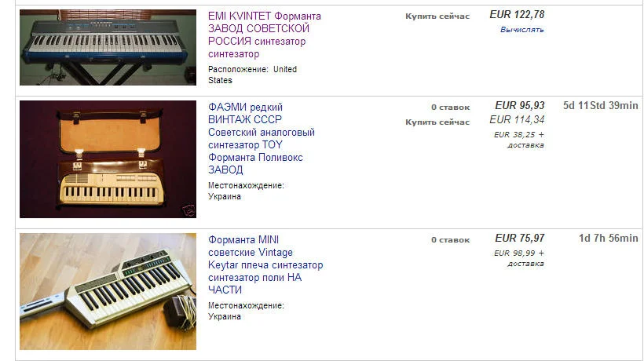The height and width of the screenshot is (361, 644).
Task: Click the EUR 114,34 buy-now price
Action: coord(516,120)
